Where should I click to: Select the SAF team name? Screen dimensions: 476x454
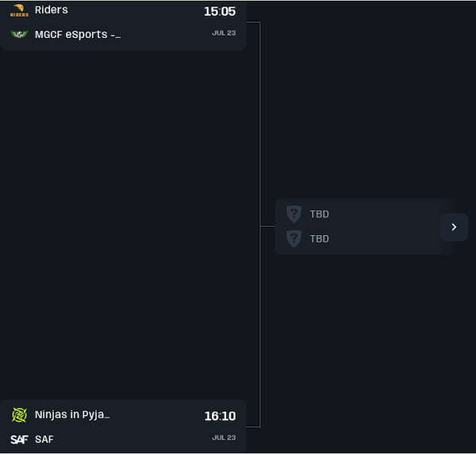[x=44, y=439]
